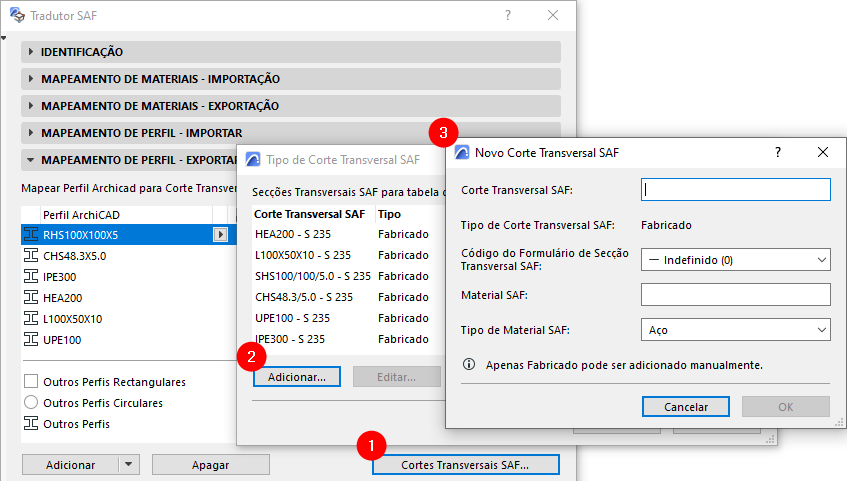The image size is (847, 481).
Task: Expand MAPEAMENTO DE PERFIL - IMPORTAR section
Action: pyautogui.click(x=30, y=133)
